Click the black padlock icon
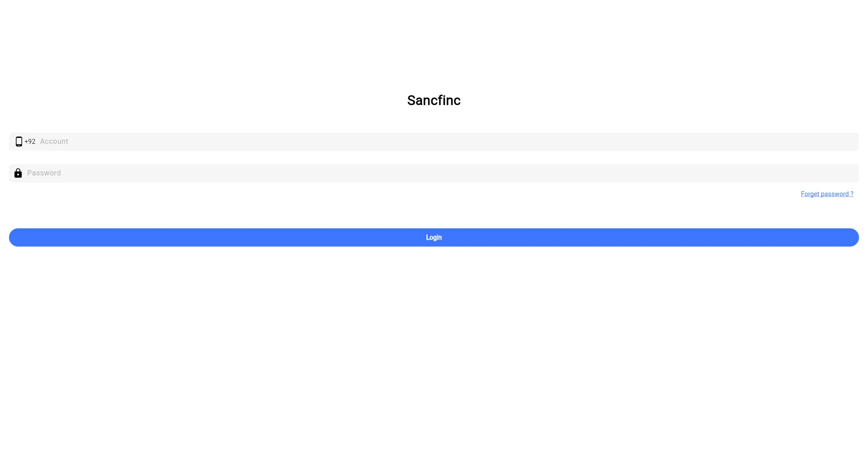 18,173
